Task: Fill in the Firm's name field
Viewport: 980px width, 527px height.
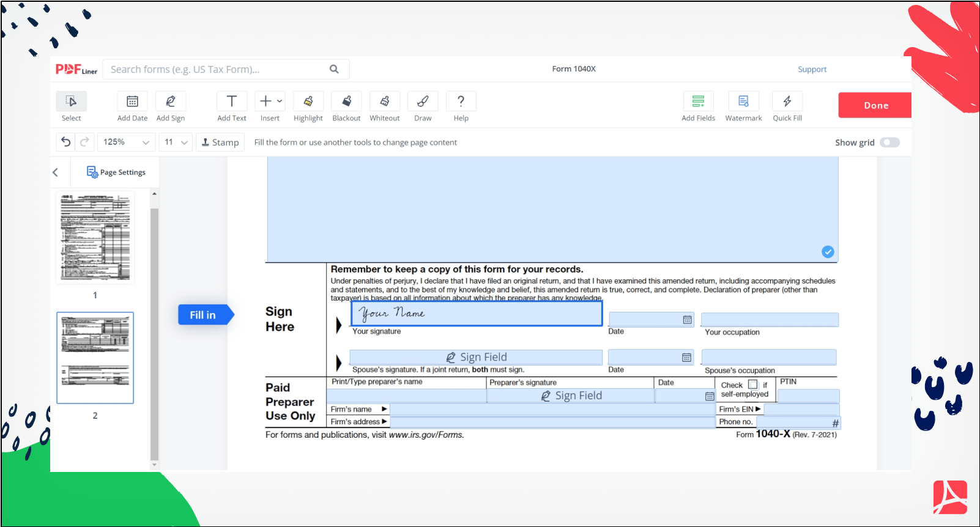Action: (x=552, y=410)
